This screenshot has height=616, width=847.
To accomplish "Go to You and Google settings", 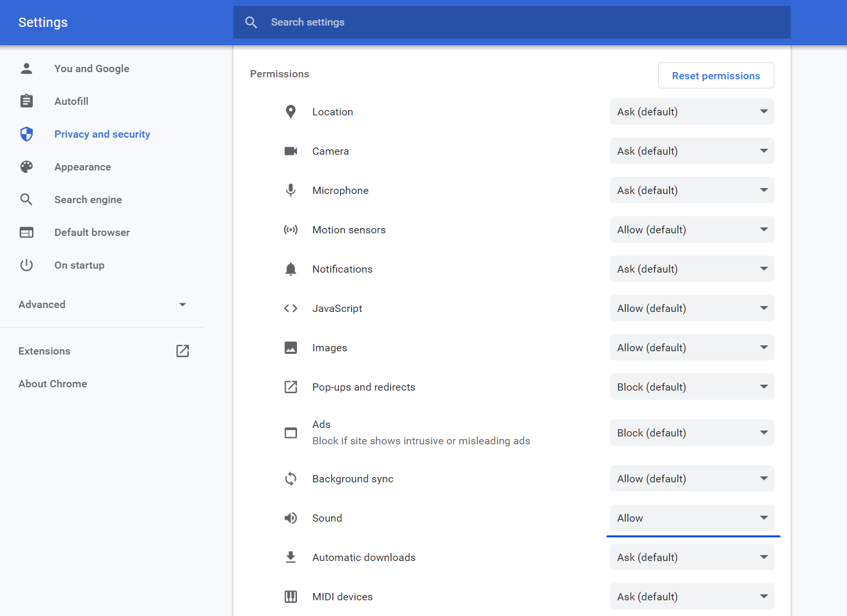I will [92, 68].
